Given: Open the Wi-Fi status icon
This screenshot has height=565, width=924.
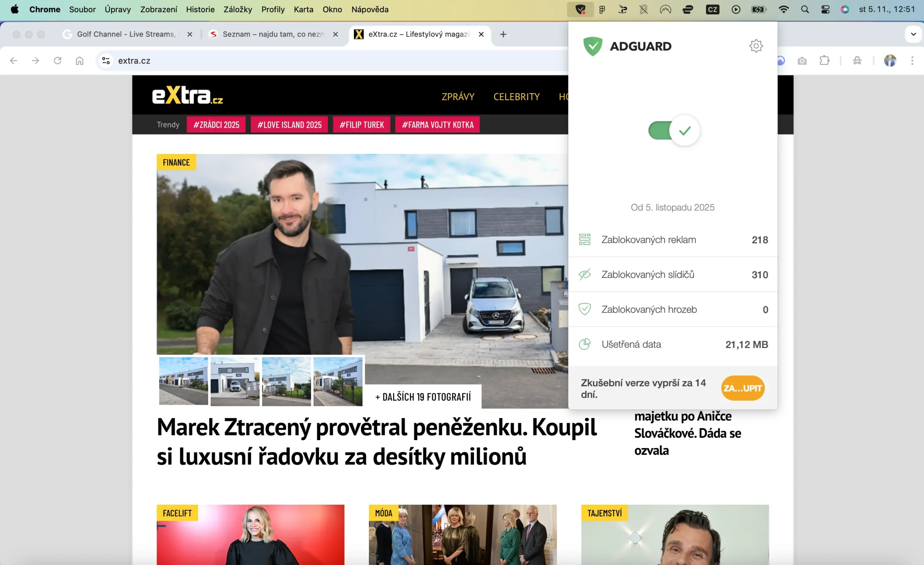Looking at the screenshot, I should click(783, 9).
